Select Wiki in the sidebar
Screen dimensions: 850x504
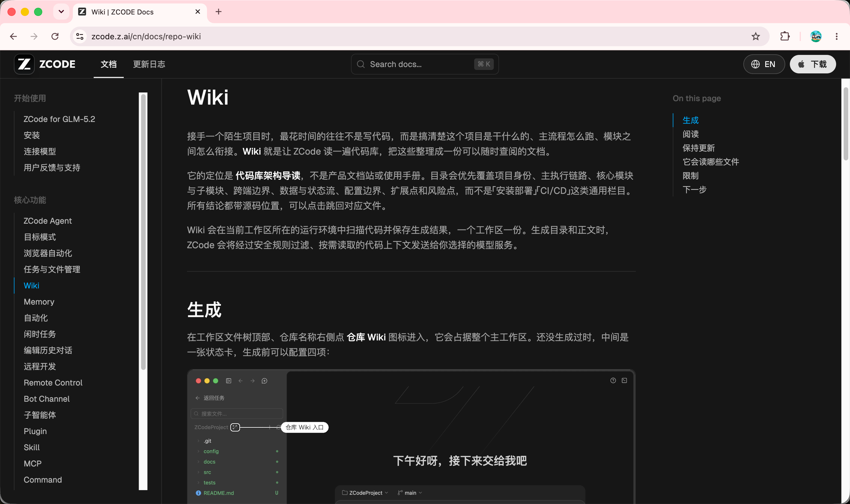[x=32, y=286]
